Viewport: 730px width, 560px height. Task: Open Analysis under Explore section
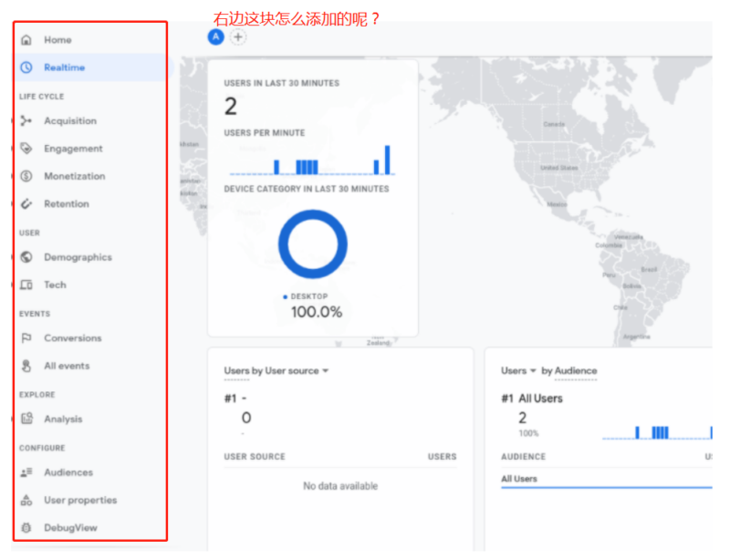pyautogui.click(x=63, y=420)
